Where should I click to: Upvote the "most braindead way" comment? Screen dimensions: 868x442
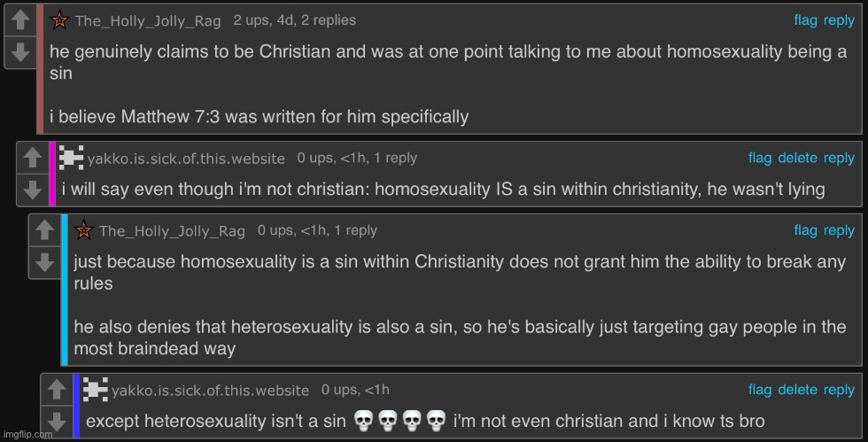click(44, 231)
